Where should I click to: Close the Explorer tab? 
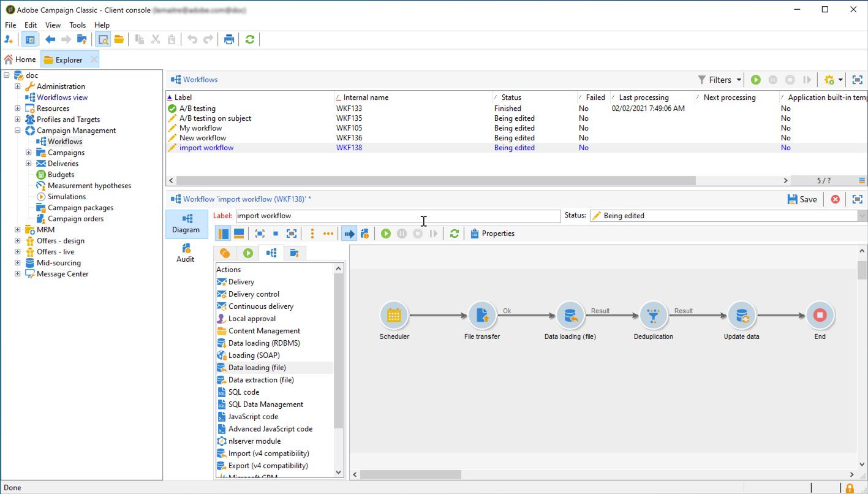point(94,59)
